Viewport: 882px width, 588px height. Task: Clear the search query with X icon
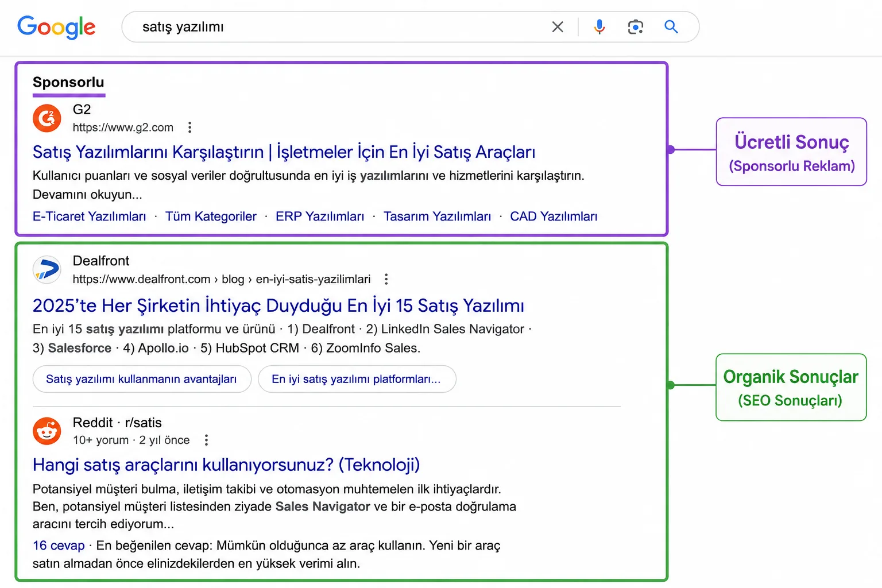[x=558, y=27]
